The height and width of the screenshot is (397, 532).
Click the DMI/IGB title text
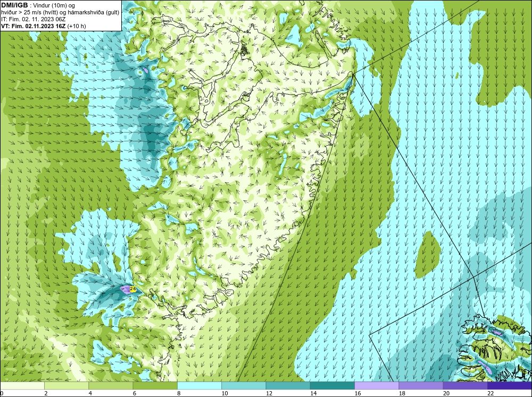pos(14,5)
